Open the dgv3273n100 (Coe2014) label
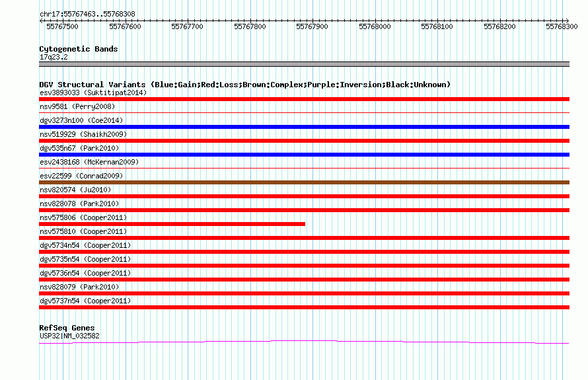 (81, 120)
